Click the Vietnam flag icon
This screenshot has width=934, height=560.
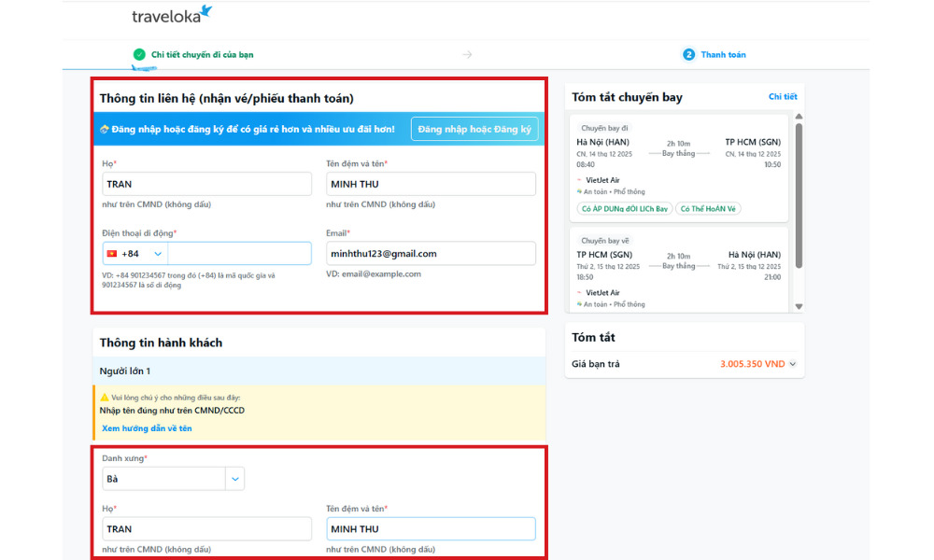tap(112, 253)
